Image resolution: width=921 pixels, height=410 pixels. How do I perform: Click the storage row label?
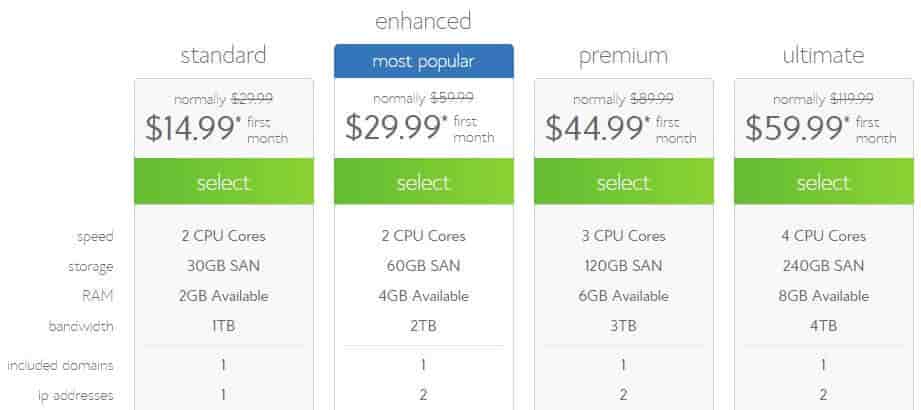(90, 267)
